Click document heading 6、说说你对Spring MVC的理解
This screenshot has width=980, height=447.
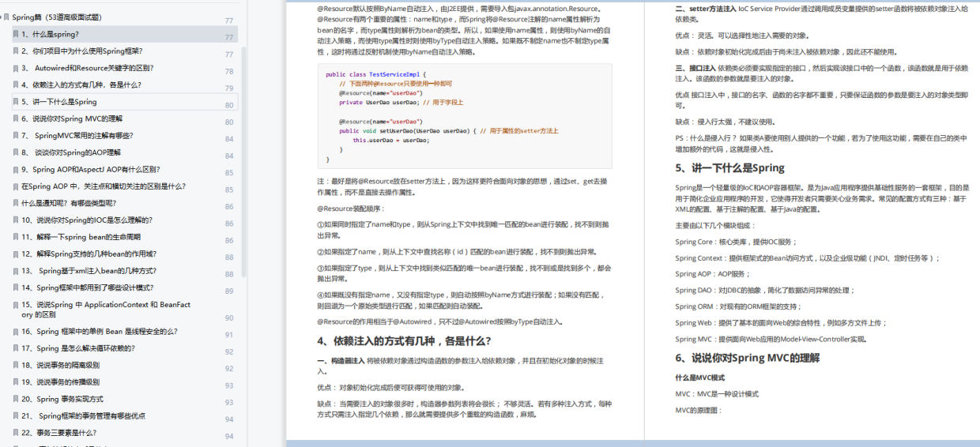747,358
